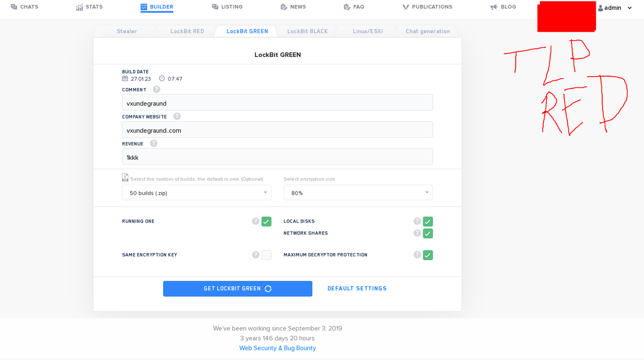Image resolution: width=644 pixels, height=360 pixels.
Task: Click the FAQ notepad icon
Action: [347, 7]
